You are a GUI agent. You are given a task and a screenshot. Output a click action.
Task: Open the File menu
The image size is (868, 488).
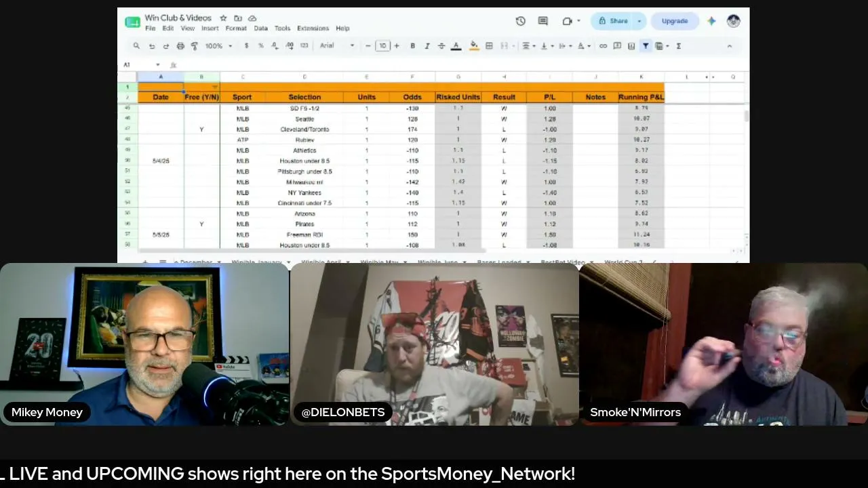pyautogui.click(x=150, y=28)
